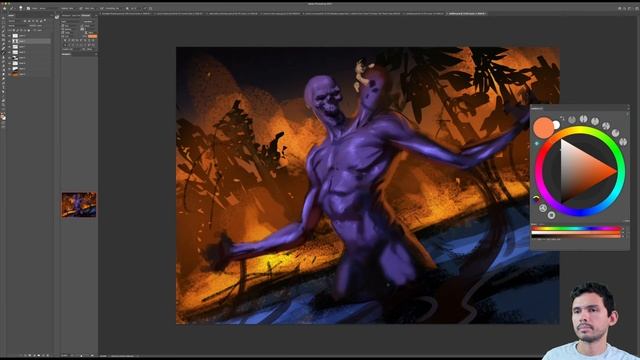Select the Hand tool

tap(3, 101)
